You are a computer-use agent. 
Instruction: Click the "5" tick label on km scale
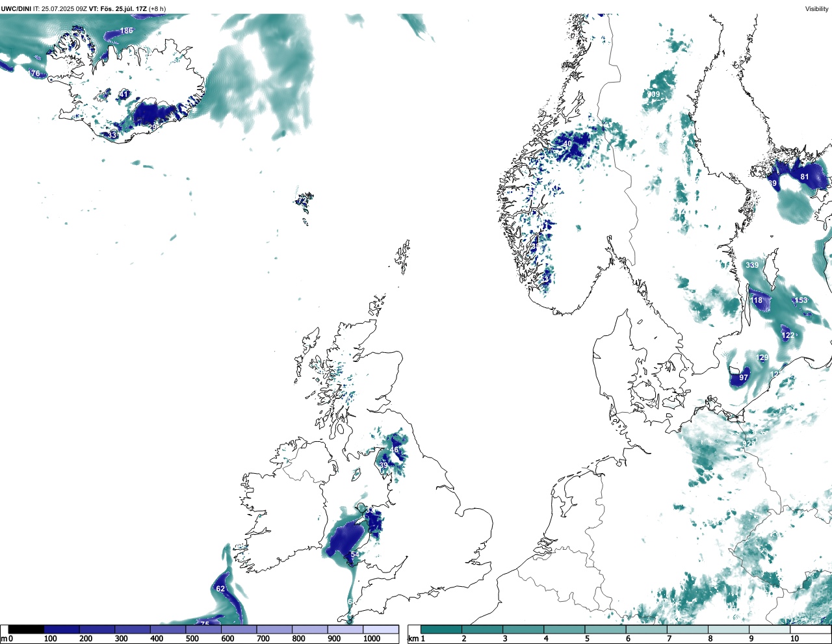[587, 639]
